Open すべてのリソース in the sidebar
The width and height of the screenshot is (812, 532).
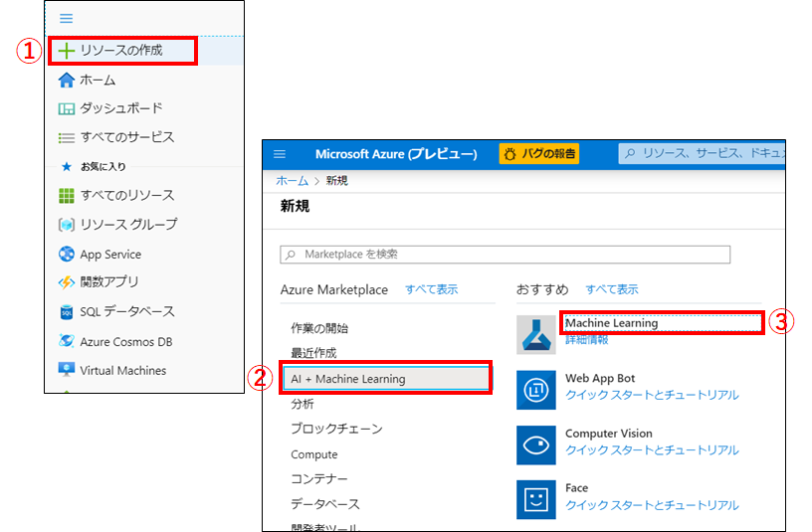coord(127,196)
